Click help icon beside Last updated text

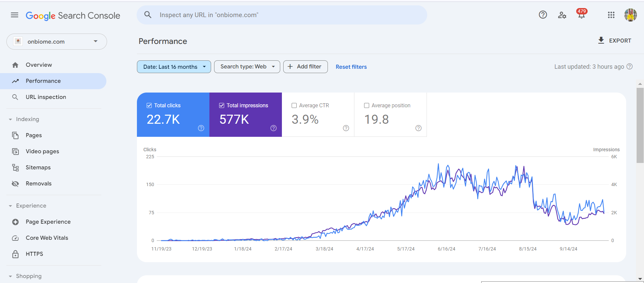pos(630,67)
